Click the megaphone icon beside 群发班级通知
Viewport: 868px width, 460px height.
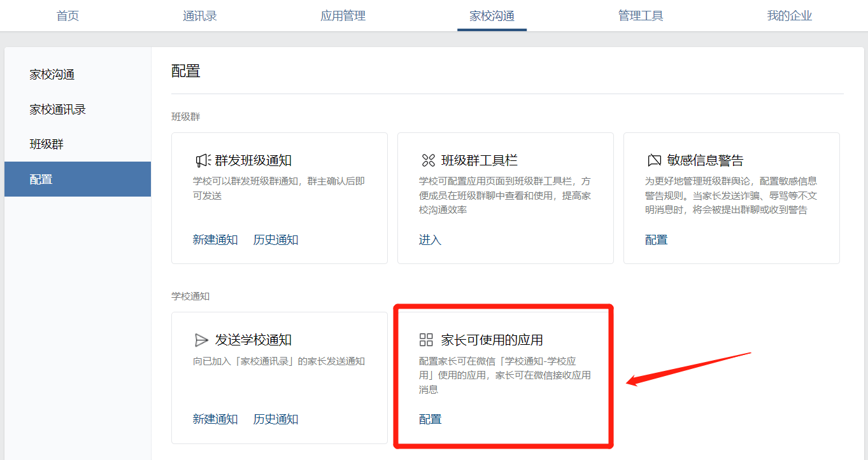[202, 160]
